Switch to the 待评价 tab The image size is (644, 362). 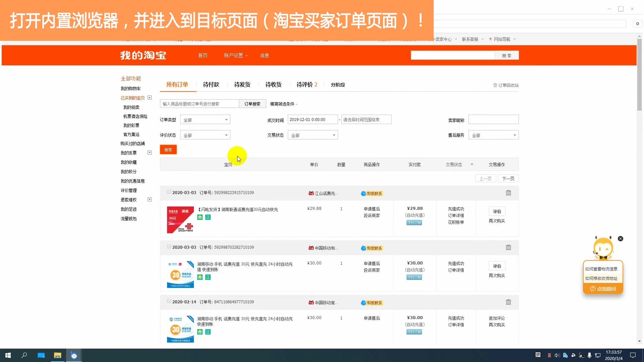click(x=307, y=84)
